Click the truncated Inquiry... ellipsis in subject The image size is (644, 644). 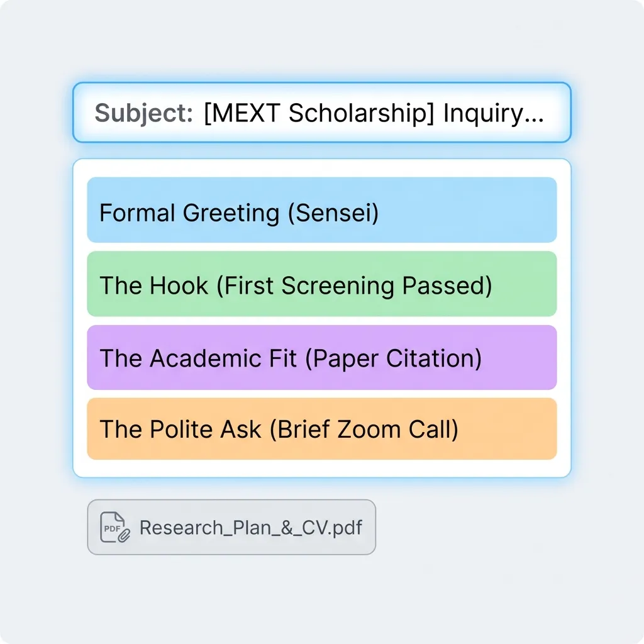tap(494, 114)
